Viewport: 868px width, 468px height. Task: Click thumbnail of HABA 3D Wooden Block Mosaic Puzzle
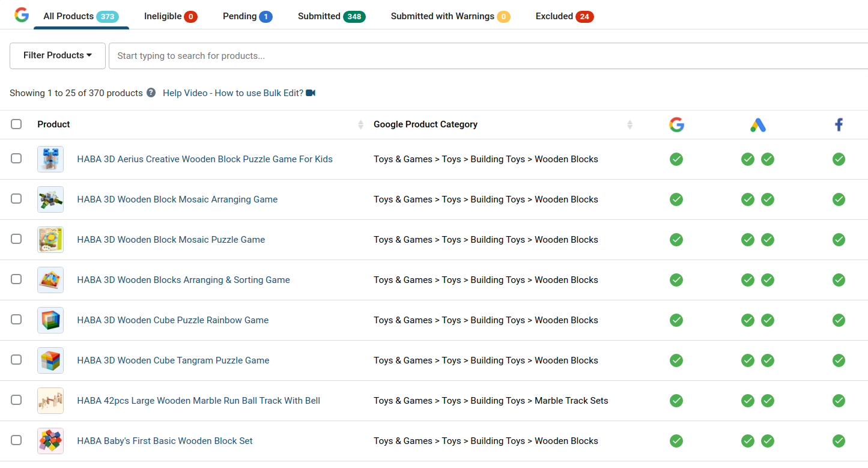50,240
